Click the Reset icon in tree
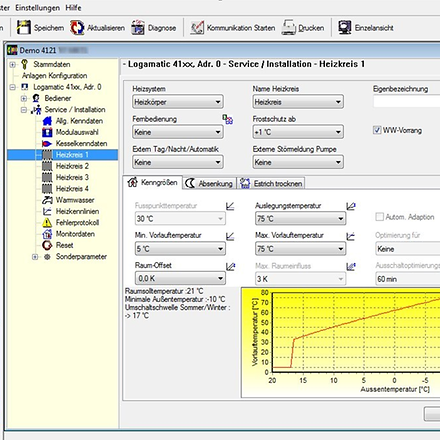 click(x=47, y=245)
